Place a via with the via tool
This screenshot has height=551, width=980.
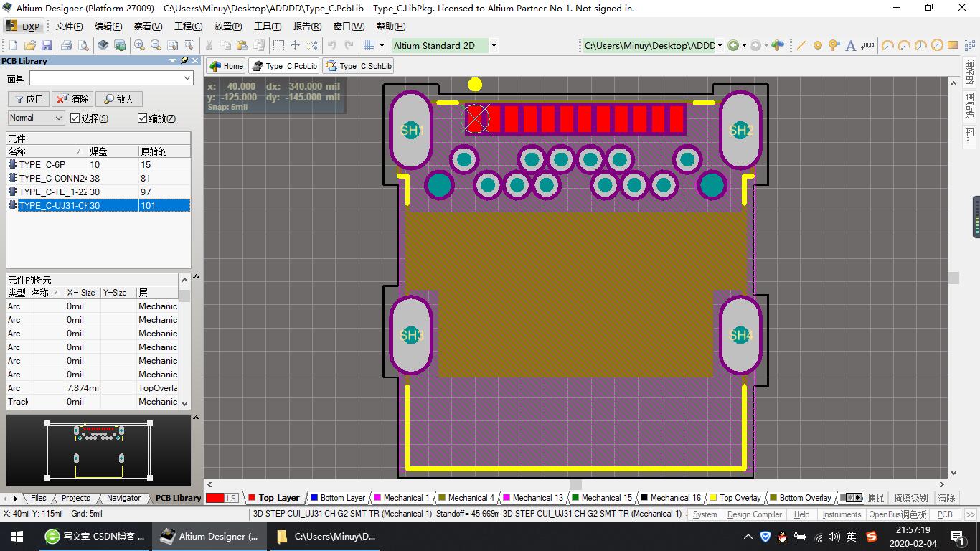pyautogui.click(x=834, y=45)
